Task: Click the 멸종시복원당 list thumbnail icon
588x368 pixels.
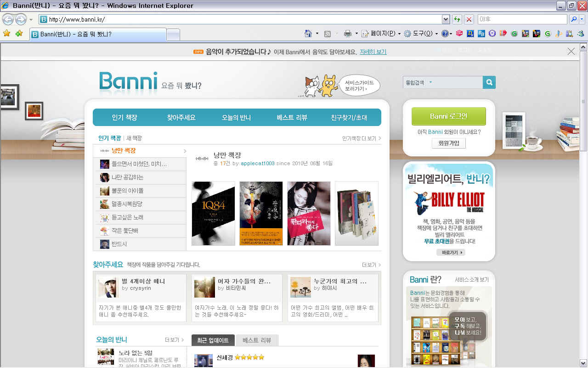Action: click(104, 204)
